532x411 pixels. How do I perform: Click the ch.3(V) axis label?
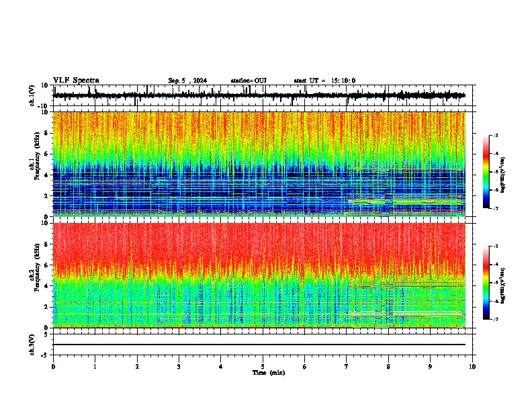(32, 345)
